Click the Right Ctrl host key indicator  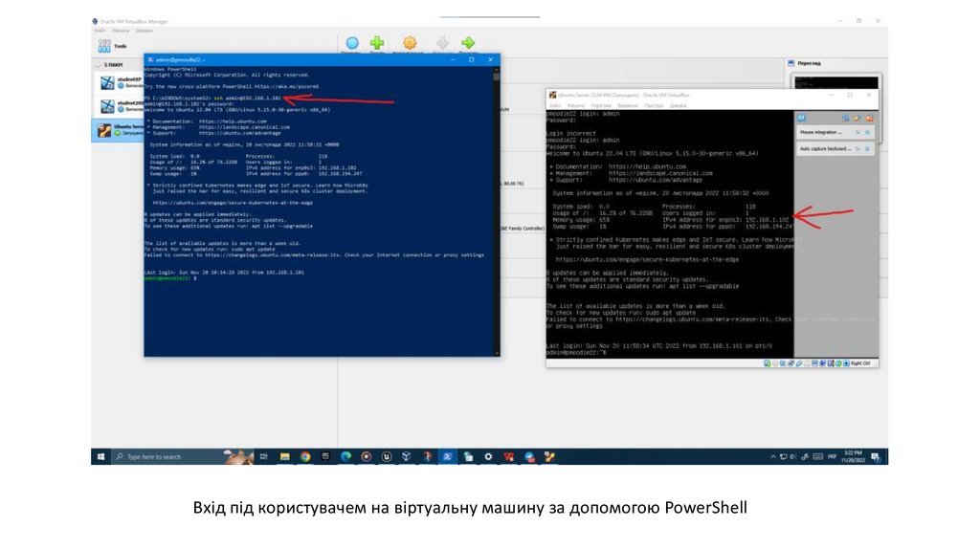click(860, 362)
